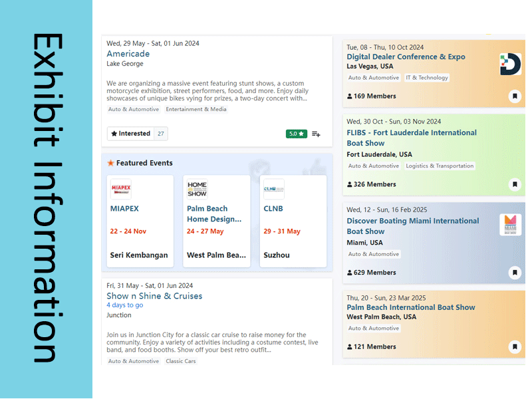Select Auto & Automotive tag under Digital Dealer Conference

pos(374,78)
